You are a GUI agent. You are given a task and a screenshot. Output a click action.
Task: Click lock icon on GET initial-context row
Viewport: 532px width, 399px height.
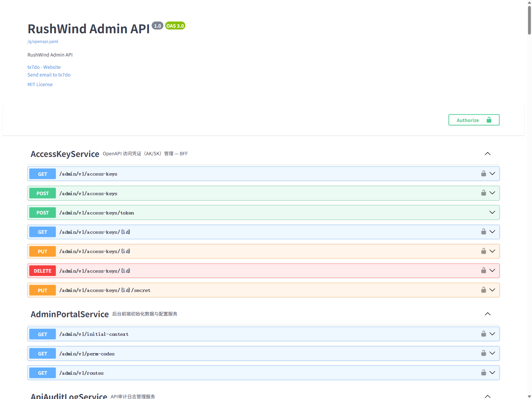point(483,334)
